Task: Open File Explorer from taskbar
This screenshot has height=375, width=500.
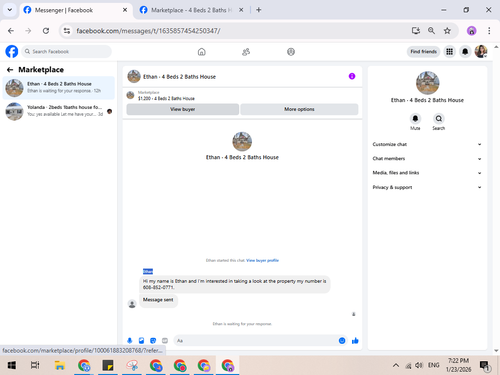Action: pyautogui.click(x=60, y=365)
